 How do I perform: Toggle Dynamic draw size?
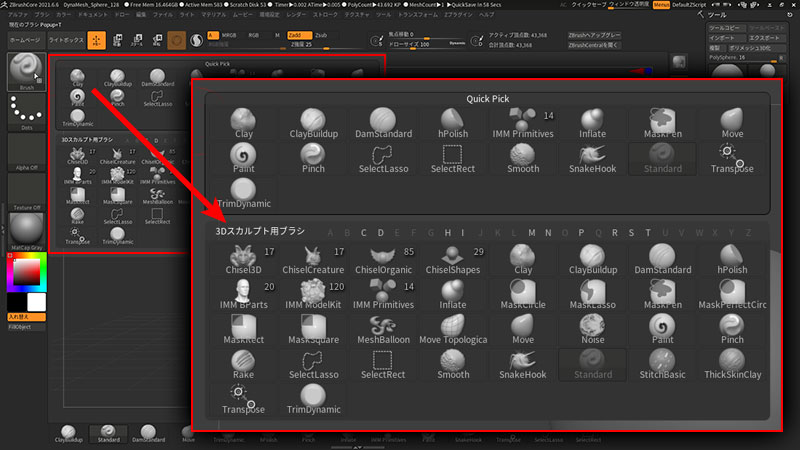click(x=457, y=43)
